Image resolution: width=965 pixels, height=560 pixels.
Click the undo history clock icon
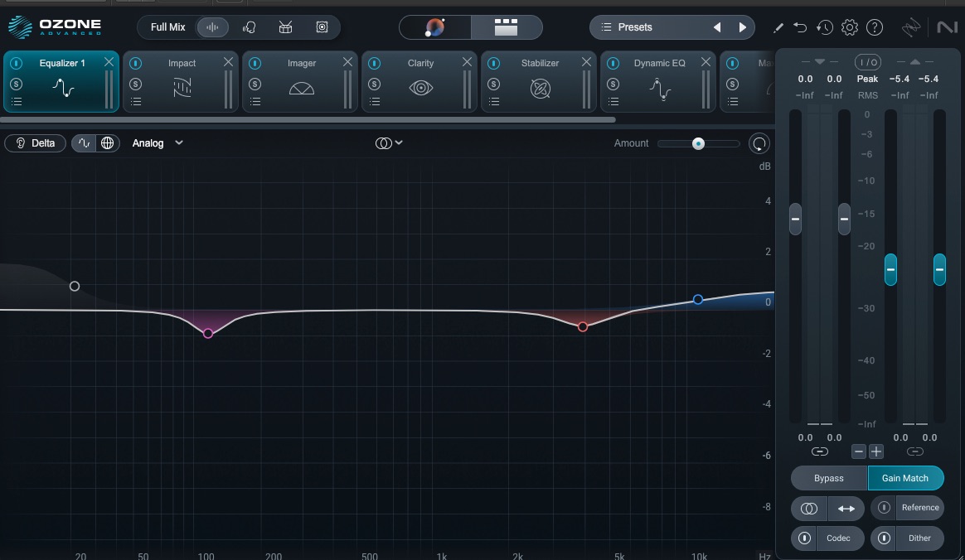coord(824,27)
